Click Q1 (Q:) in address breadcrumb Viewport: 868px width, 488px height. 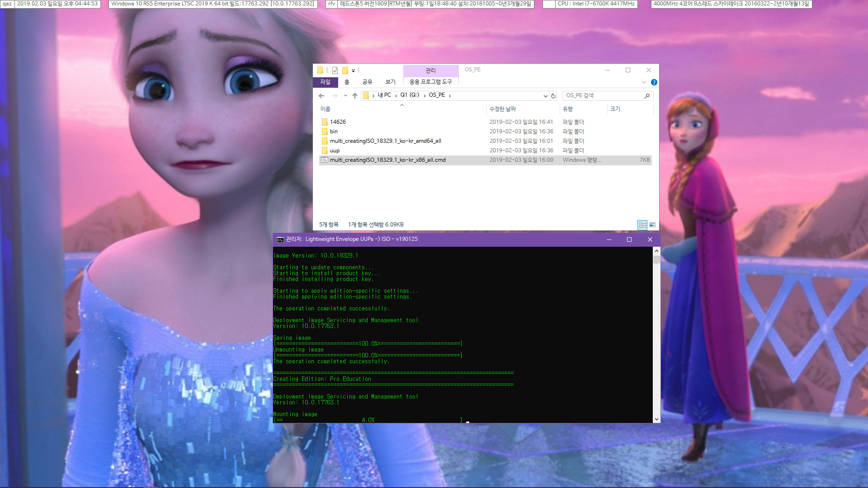[x=410, y=95]
